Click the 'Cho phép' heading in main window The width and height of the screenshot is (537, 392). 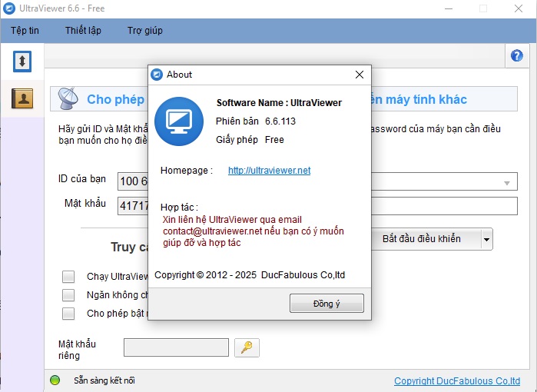point(116,99)
